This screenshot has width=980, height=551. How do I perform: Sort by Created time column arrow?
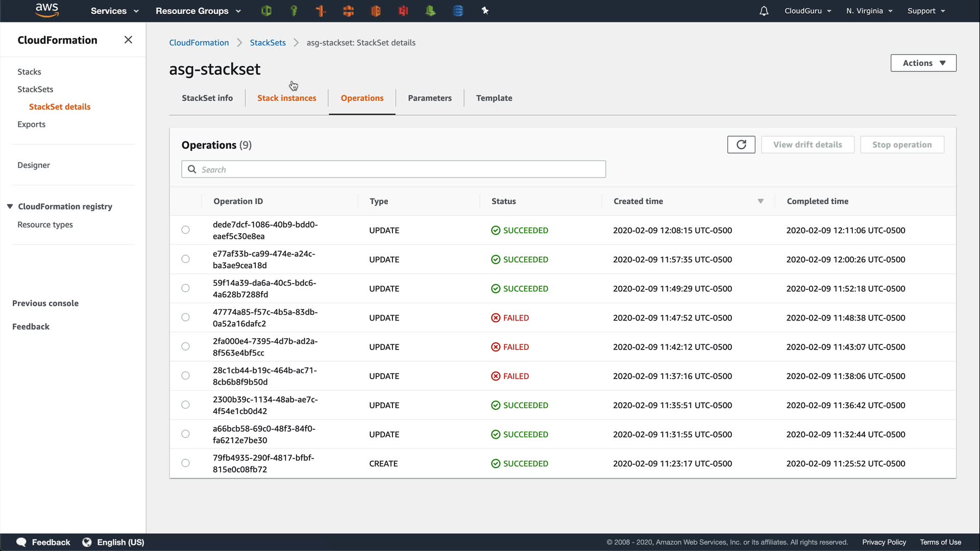760,202
